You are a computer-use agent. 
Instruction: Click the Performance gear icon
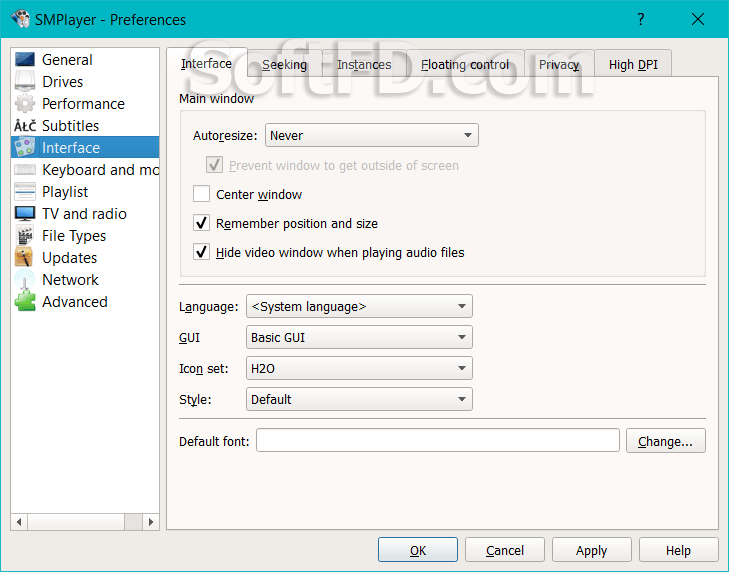pyautogui.click(x=25, y=104)
